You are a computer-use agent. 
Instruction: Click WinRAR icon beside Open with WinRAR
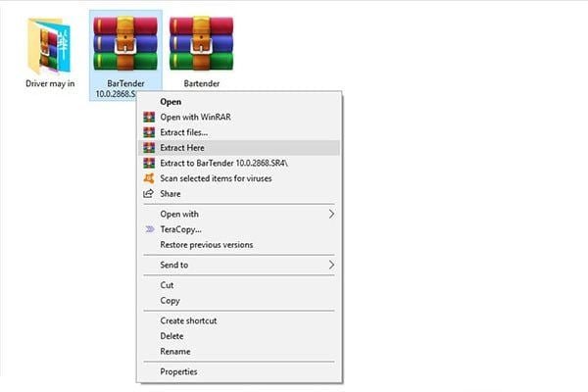pyautogui.click(x=149, y=117)
